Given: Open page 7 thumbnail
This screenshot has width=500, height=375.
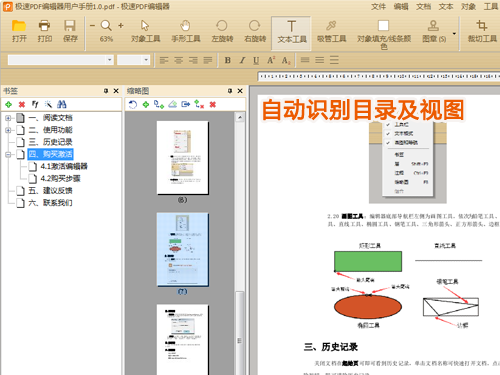Looking at the screenshot, I should tap(183, 250).
